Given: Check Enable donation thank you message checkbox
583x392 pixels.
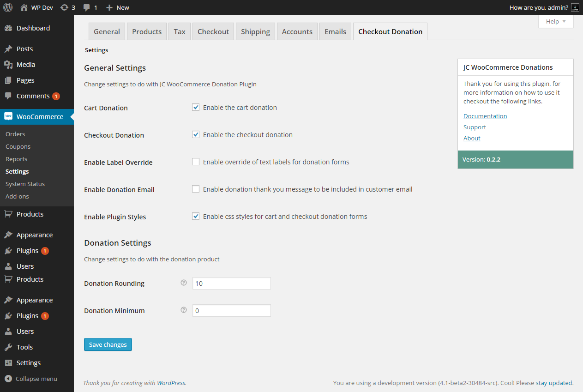Looking at the screenshot, I should (x=196, y=189).
